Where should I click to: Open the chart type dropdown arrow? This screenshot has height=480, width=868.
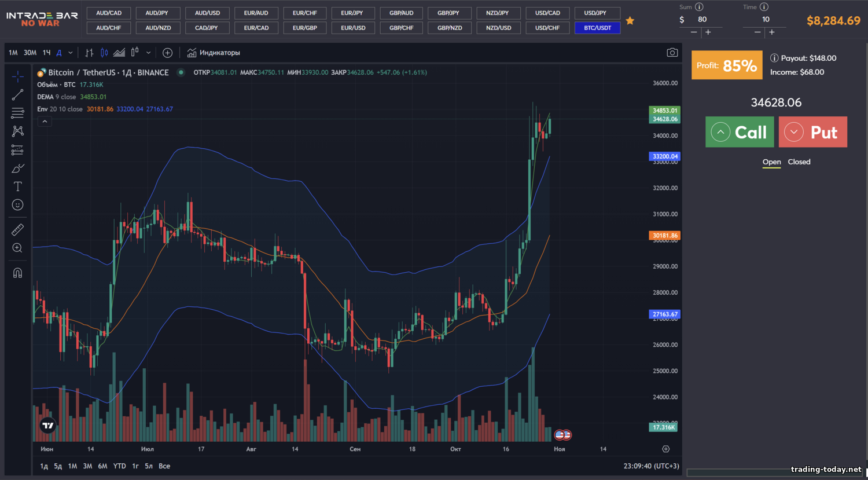pos(148,53)
